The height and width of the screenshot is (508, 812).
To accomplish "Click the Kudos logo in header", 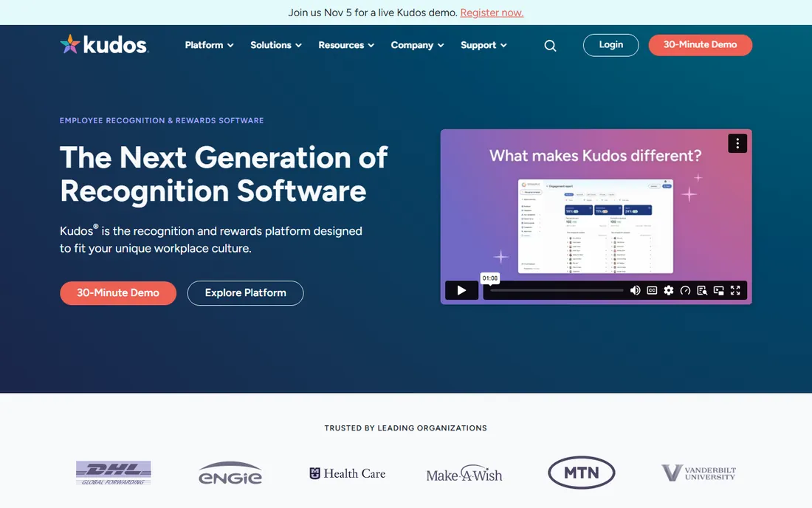I will 104,44.
